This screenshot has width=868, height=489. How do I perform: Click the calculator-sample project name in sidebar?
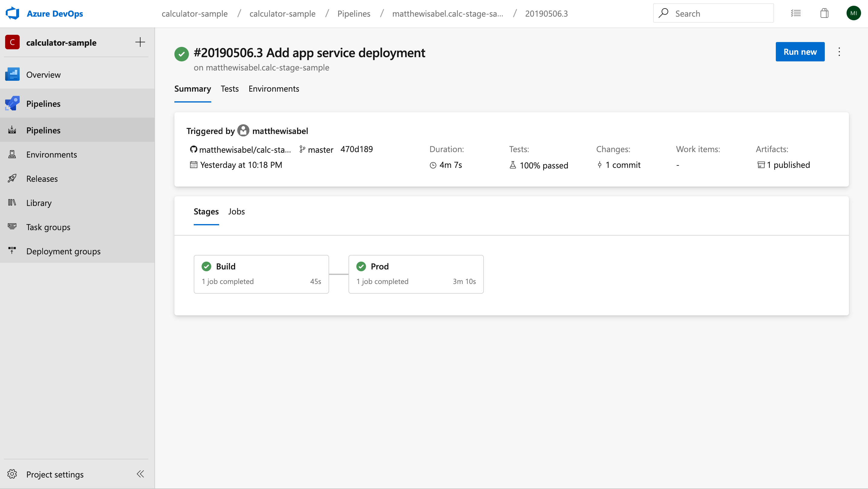pyautogui.click(x=61, y=43)
